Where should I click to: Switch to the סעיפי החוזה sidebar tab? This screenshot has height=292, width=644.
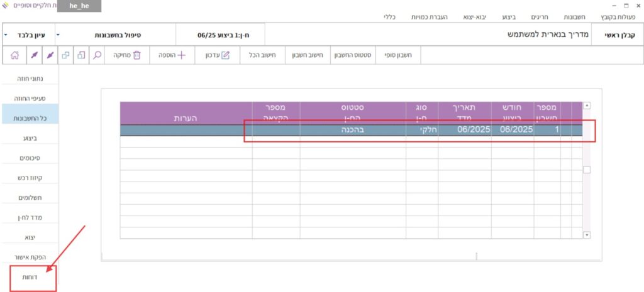tap(30, 99)
